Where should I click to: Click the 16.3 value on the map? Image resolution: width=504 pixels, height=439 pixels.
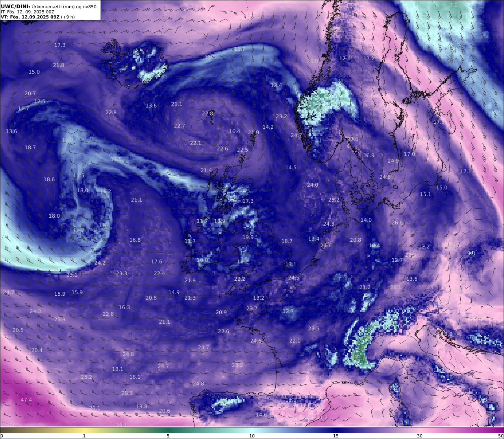point(124,307)
